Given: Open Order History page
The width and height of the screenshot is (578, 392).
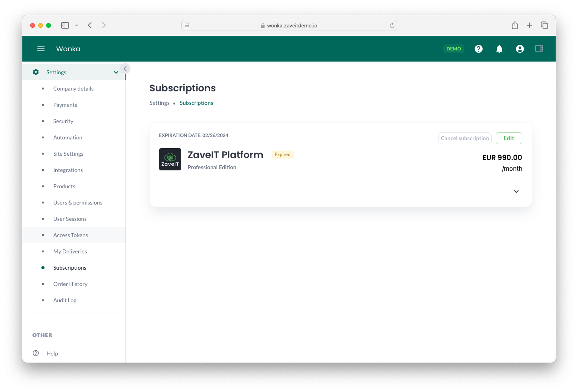Looking at the screenshot, I should [x=70, y=284].
